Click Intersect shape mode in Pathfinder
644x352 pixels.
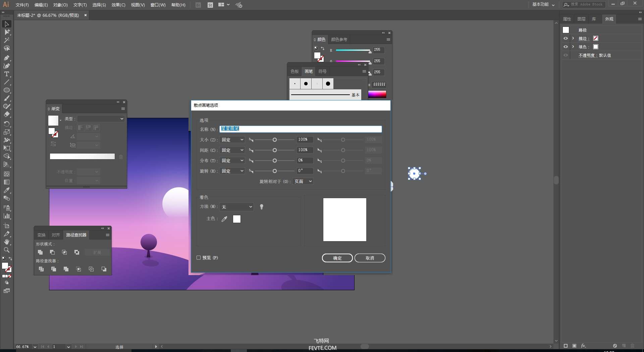click(64, 252)
